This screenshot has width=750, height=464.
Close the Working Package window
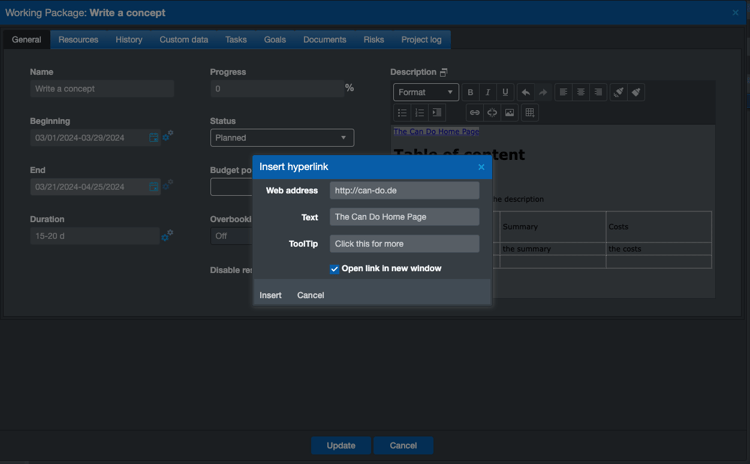(735, 13)
